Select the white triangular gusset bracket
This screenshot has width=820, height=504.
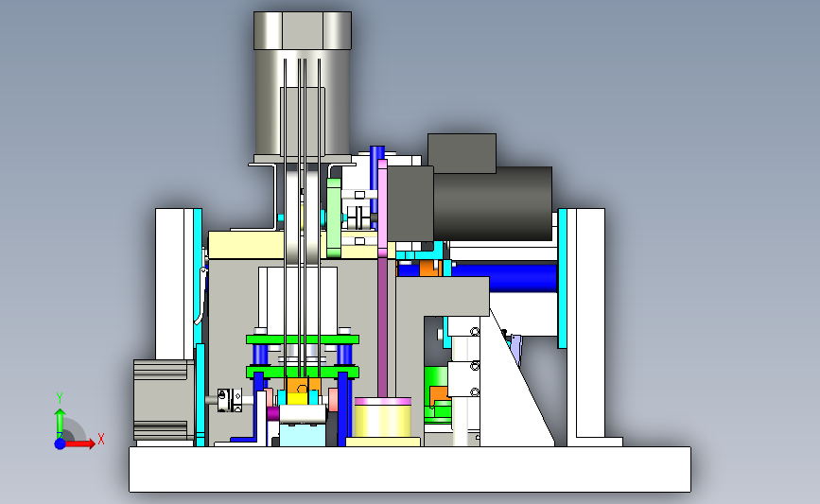(513, 387)
